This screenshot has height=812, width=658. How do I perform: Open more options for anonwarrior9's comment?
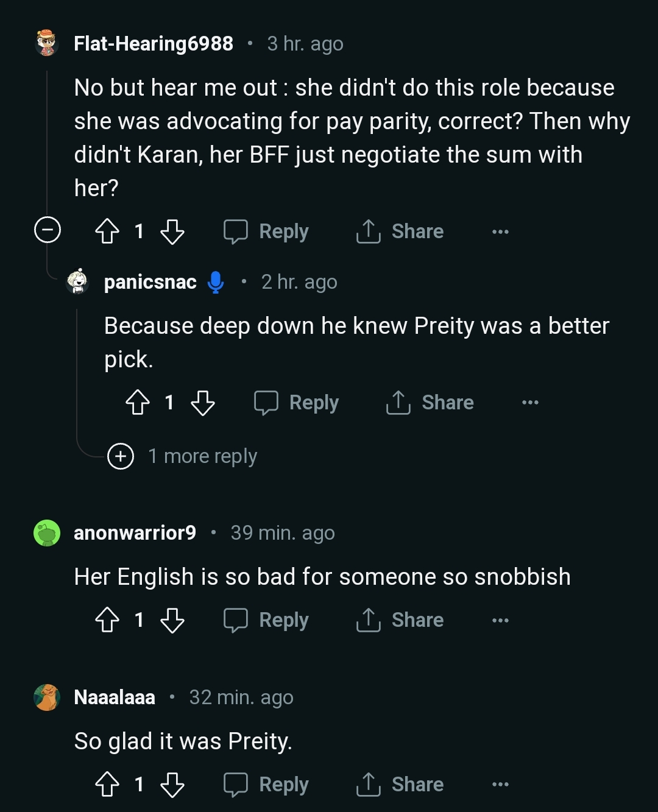click(500, 620)
